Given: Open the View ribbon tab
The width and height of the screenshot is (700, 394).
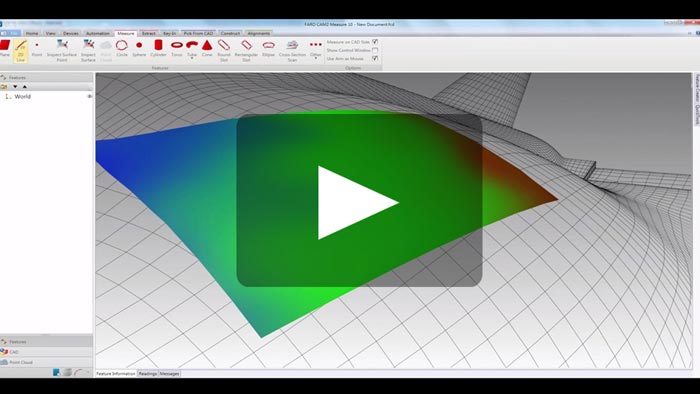Looking at the screenshot, I should [50, 33].
